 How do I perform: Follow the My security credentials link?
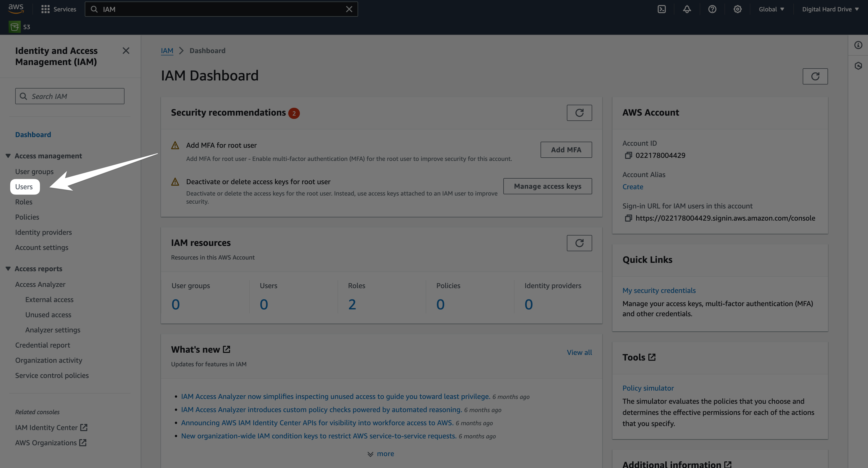tap(659, 290)
